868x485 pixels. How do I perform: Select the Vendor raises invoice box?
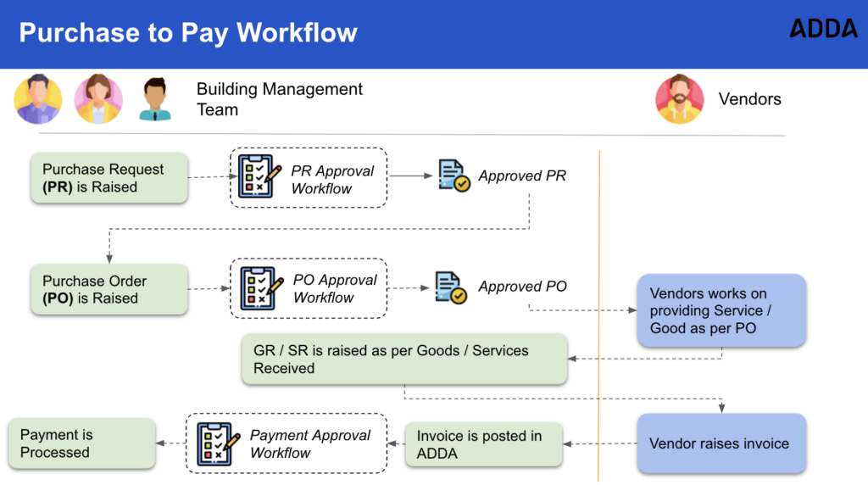click(x=721, y=443)
